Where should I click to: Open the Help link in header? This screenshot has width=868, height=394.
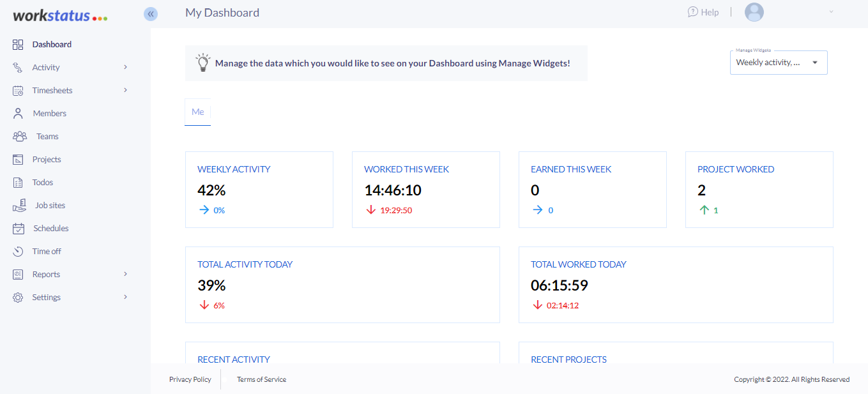(703, 12)
